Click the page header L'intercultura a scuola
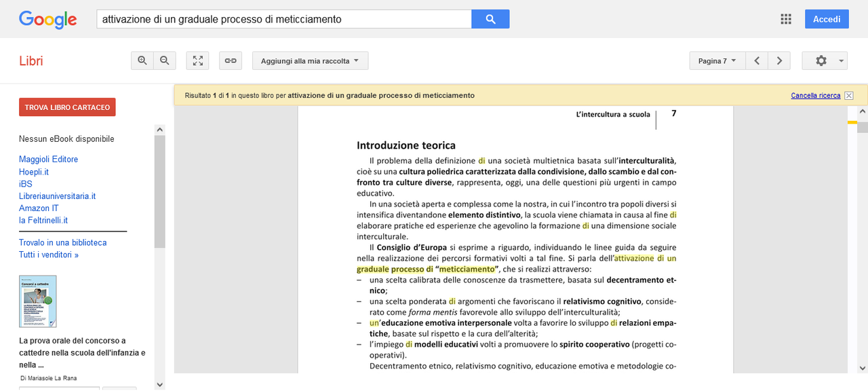This screenshot has width=868, height=391. [x=613, y=114]
